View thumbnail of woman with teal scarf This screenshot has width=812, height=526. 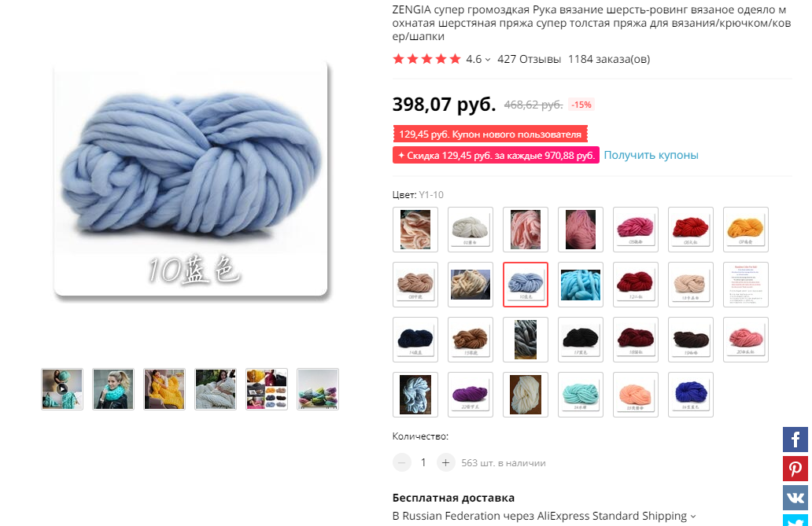(113, 389)
